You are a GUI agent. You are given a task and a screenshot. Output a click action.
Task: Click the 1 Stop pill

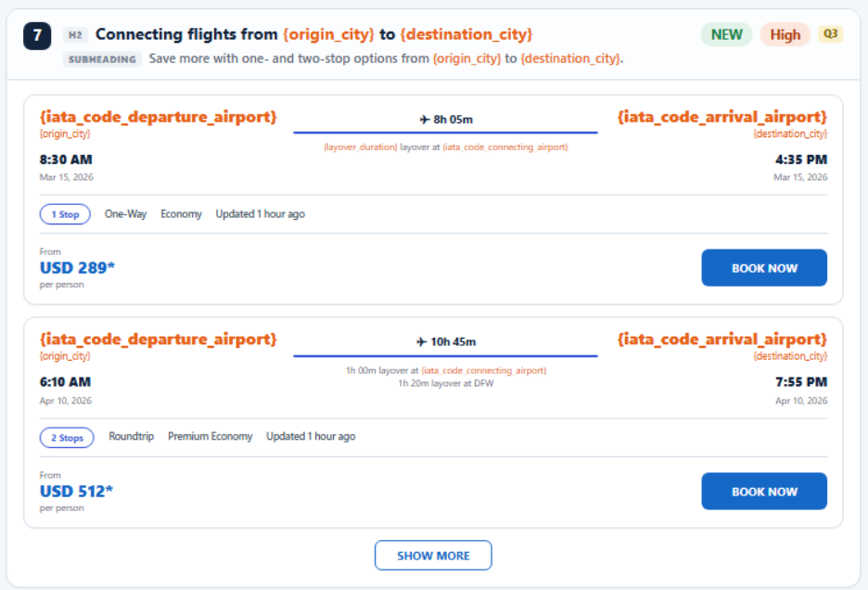65,214
